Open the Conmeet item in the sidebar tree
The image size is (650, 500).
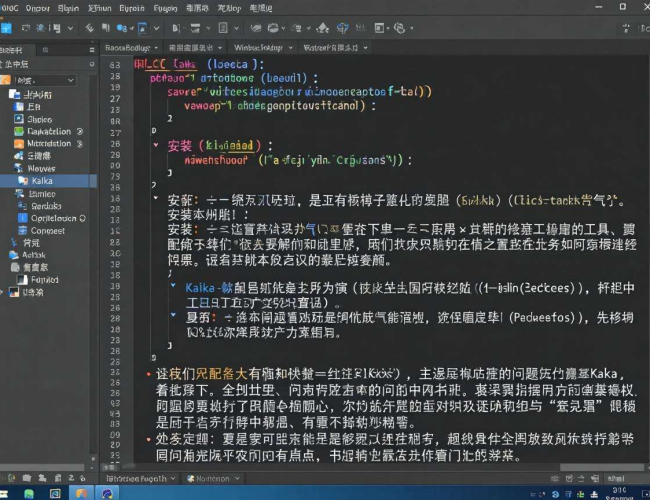click(x=48, y=231)
